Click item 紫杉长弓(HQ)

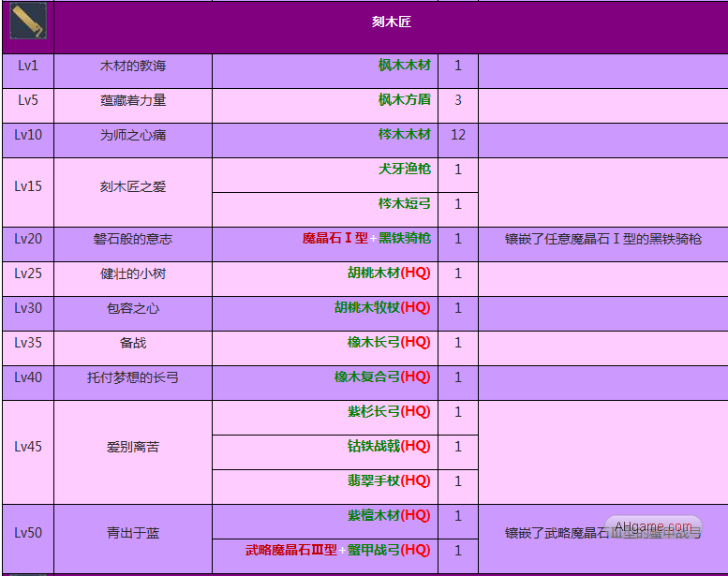[389, 411]
